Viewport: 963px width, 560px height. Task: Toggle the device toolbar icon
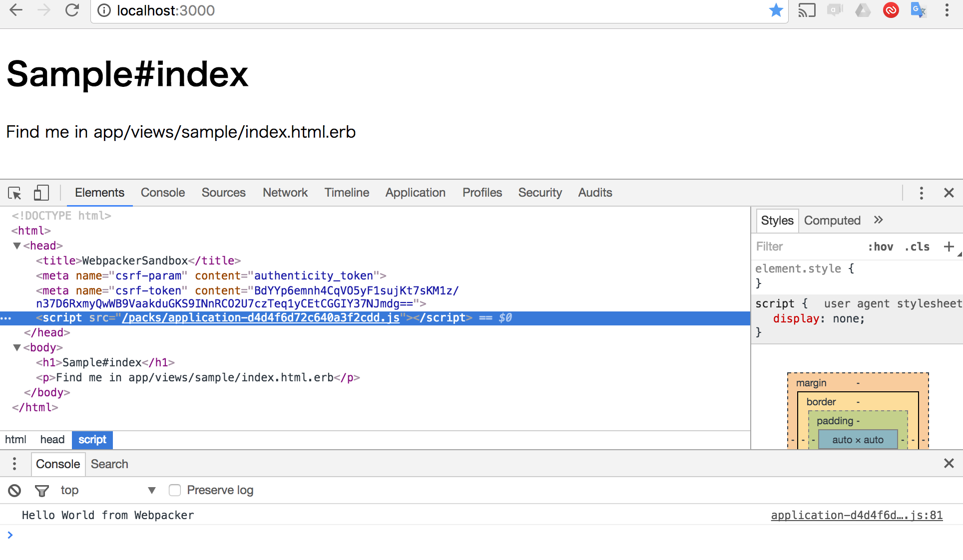coord(41,193)
